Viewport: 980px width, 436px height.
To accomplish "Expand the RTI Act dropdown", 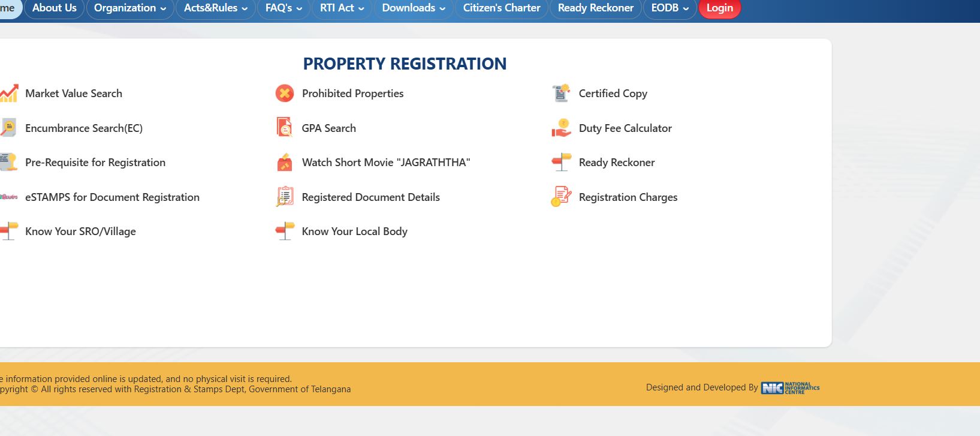I will pyautogui.click(x=342, y=8).
